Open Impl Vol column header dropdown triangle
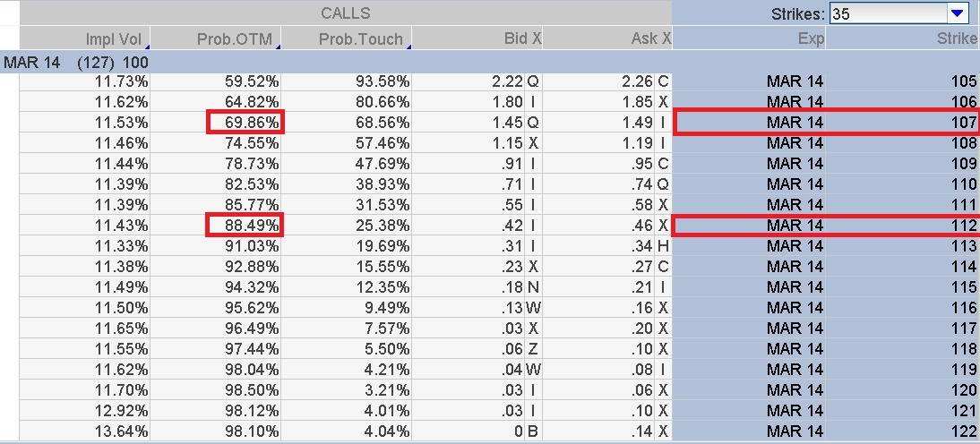980x444 pixels. (x=146, y=47)
